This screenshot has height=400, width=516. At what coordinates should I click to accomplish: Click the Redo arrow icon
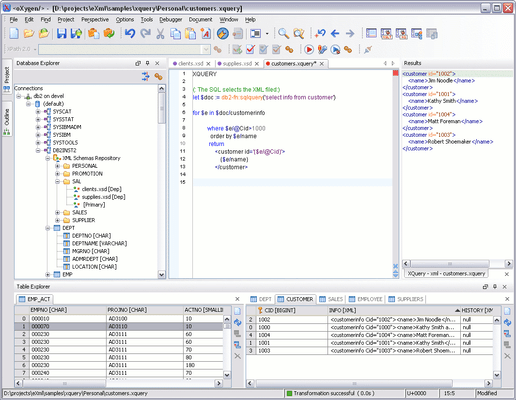pyautogui.click(x=145, y=33)
